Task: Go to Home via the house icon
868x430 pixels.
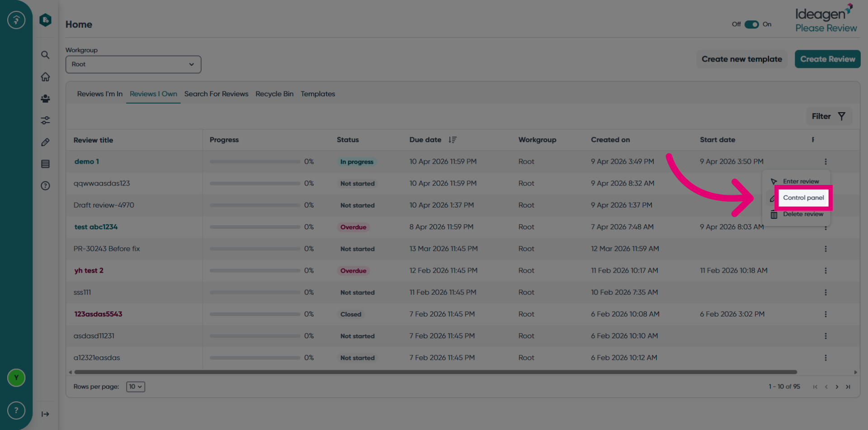Action: pyautogui.click(x=45, y=77)
